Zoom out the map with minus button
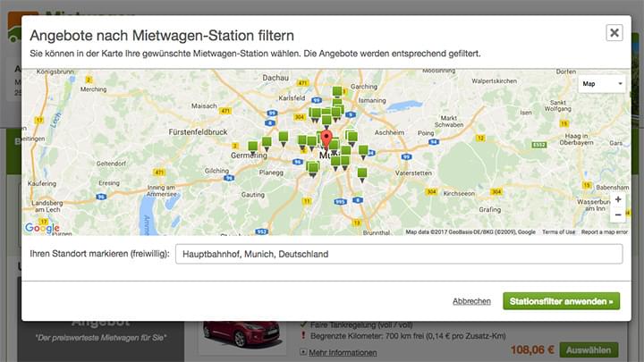The width and height of the screenshot is (644, 362). [618, 215]
